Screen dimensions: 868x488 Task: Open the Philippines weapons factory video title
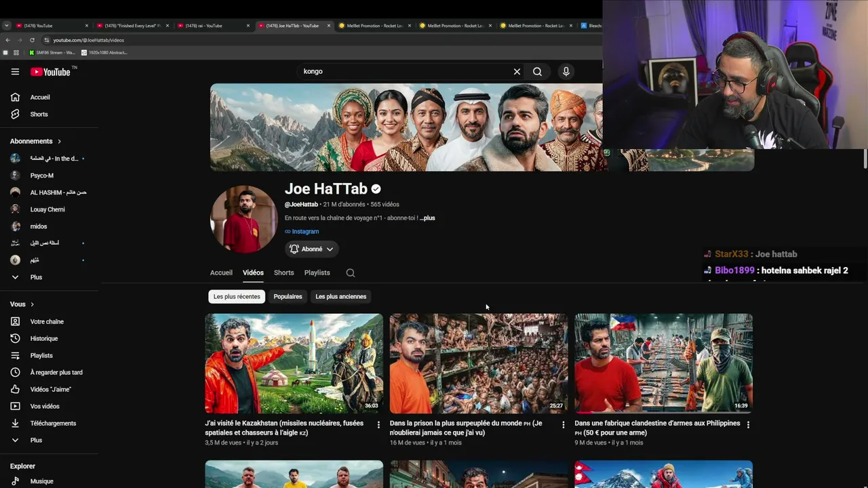click(x=657, y=428)
